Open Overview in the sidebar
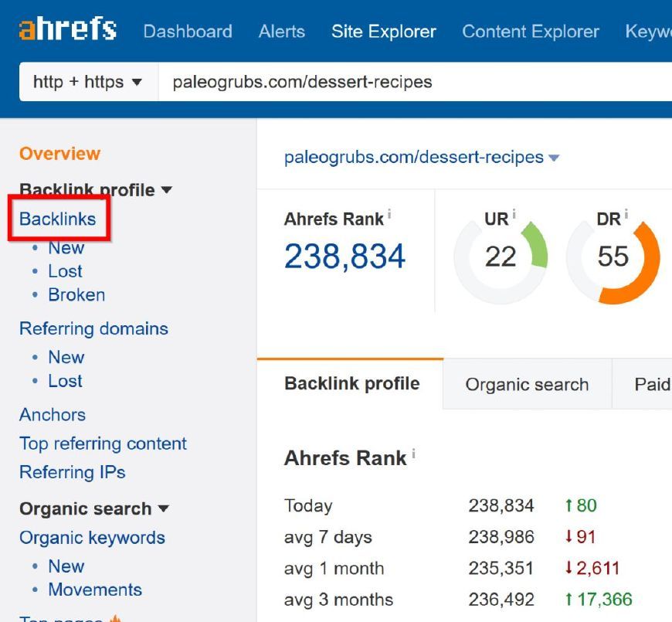Image resolution: width=672 pixels, height=622 pixels. [x=59, y=154]
